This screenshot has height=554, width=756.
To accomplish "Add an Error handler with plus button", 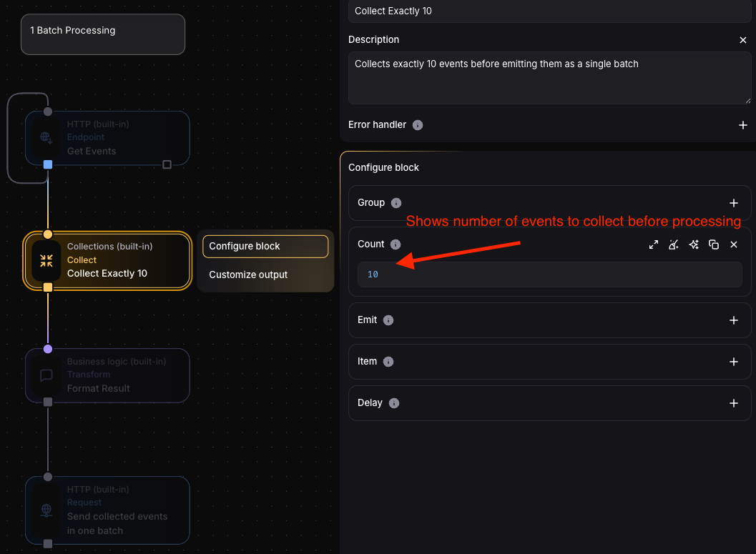I will (743, 125).
